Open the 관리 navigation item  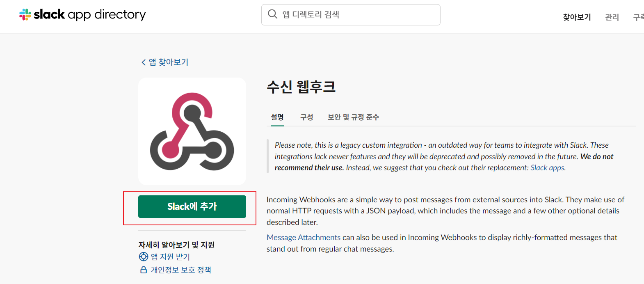(x=612, y=17)
